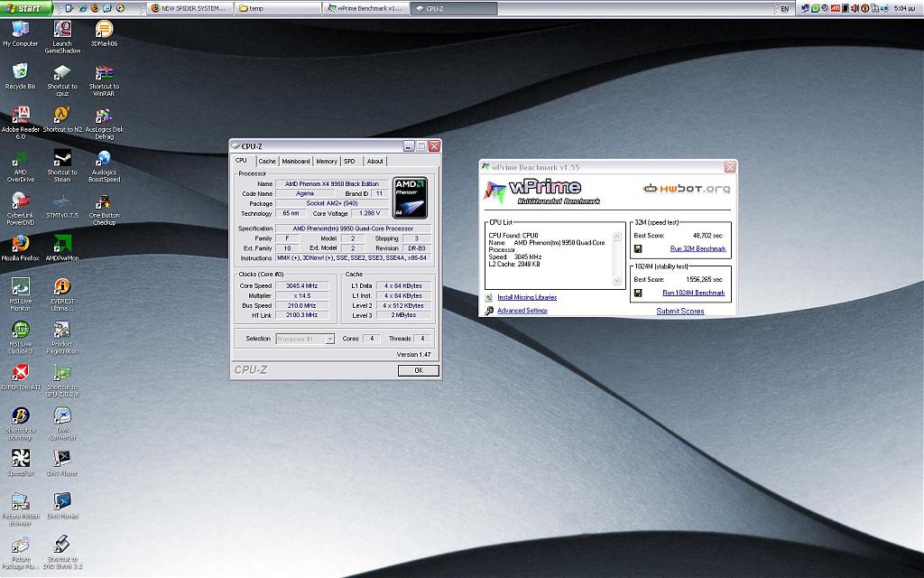Switch to the Cache tab in CPU-Z

coord(267,161)
